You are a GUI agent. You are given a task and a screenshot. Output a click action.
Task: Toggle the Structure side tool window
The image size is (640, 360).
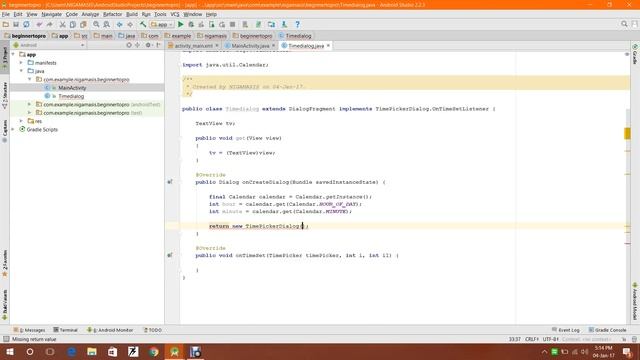tap(4, 96)
